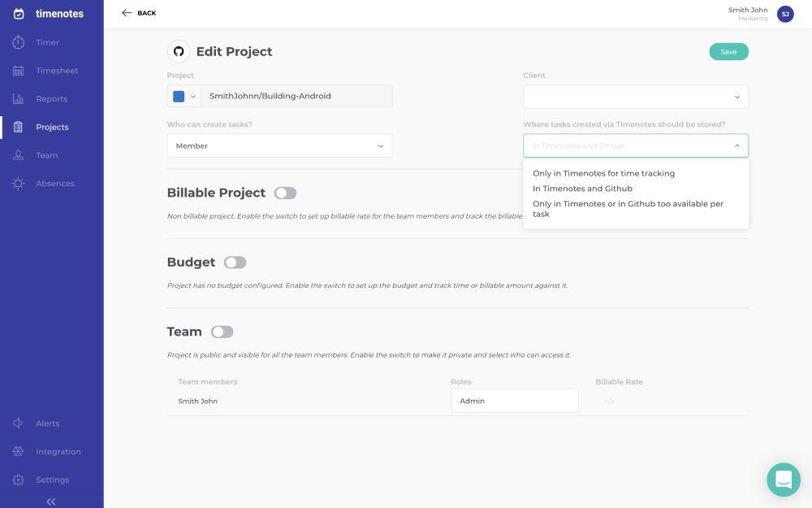Turn on the Budget switch
The image size is (812, 508).
235,263
